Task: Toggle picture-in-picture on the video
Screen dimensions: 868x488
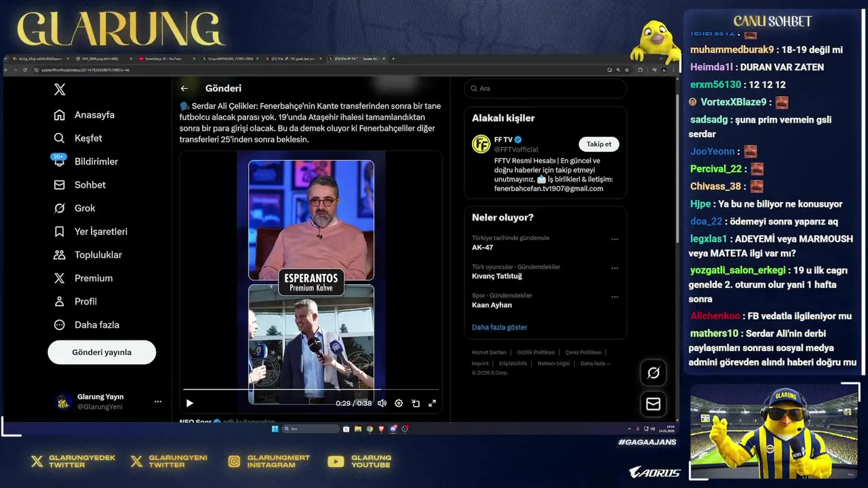Action: (x=415, y=403)
